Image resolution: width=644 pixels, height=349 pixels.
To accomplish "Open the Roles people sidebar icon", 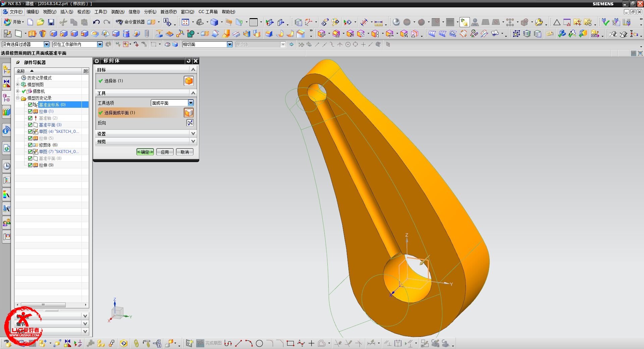I will 6,222.
